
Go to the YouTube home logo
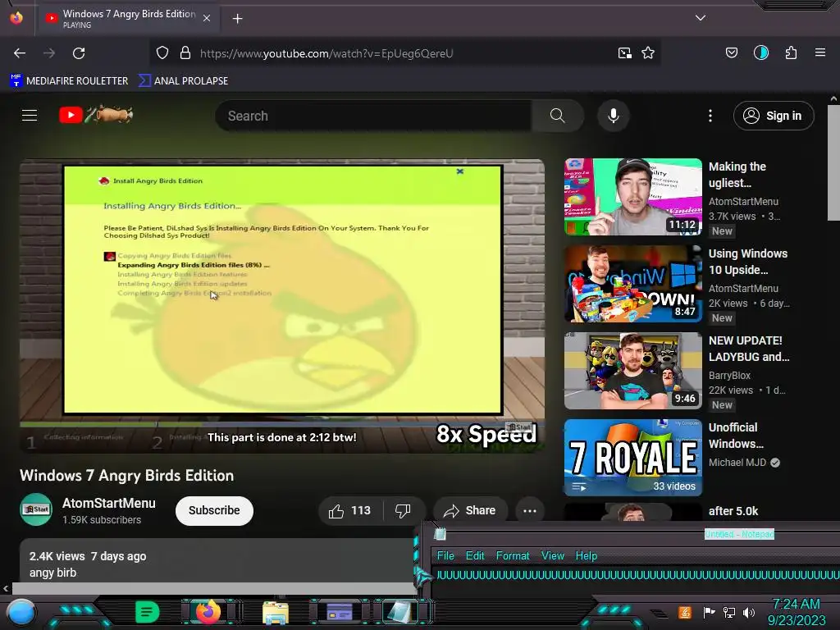click(96, 115)
